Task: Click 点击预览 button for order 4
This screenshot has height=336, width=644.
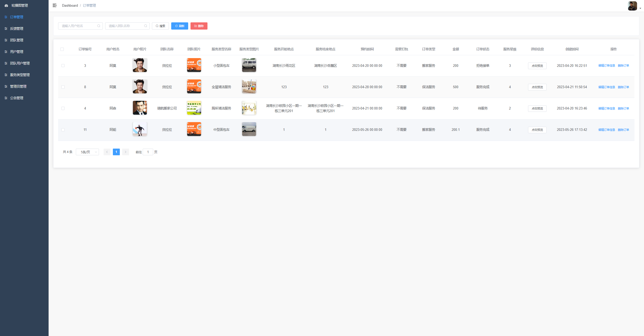Action: click(537, 108)
